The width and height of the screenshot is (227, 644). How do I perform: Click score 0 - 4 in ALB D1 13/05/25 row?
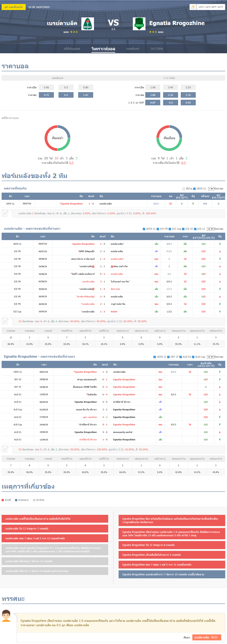tap(105, 394)
